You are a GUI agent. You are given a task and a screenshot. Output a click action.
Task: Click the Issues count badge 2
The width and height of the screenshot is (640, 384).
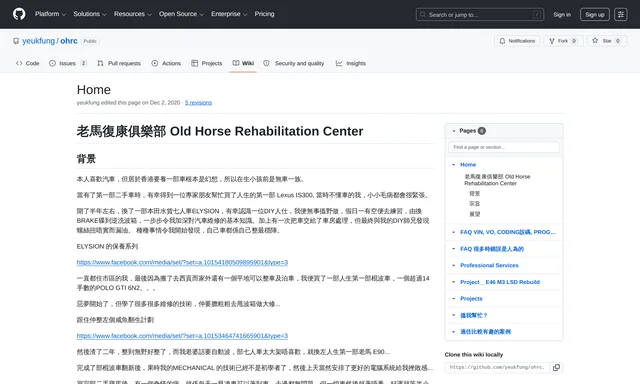(x=83, y=63)
